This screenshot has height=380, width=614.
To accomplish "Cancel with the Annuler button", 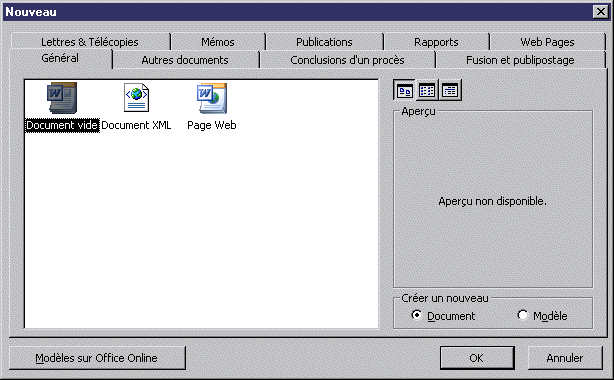I will 565,358.
